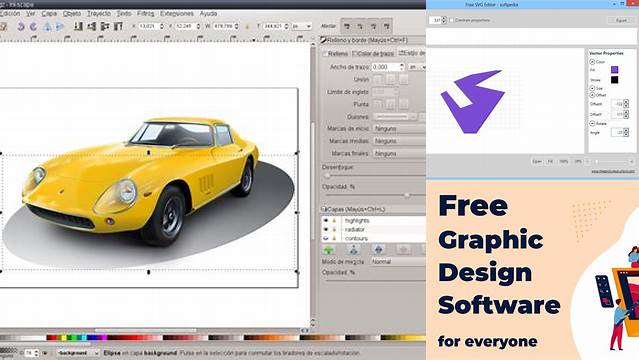Collapse the Color section in Vector Properties
Viewport: 639px width, 360px height.
pos(592,62)
